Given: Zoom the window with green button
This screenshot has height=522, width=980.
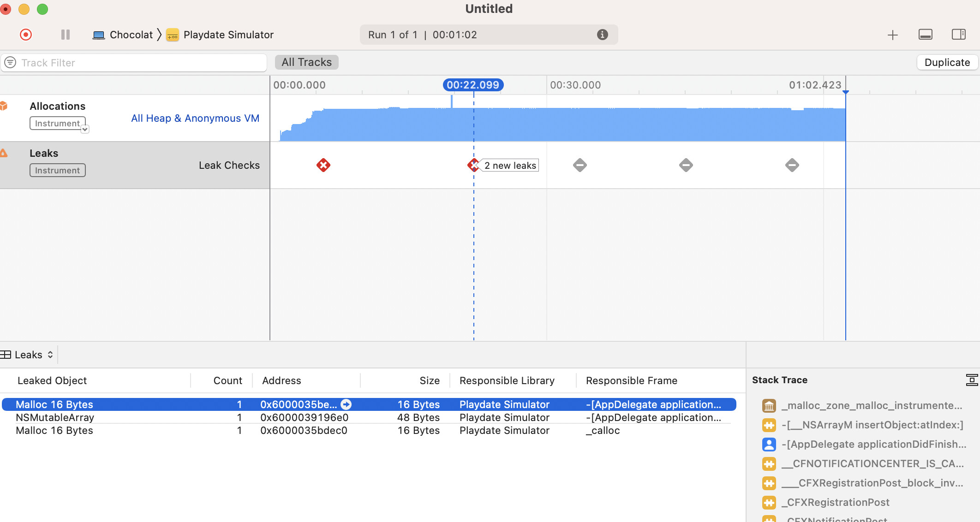Looking at the screenshot, I should [x=42, y=9].
